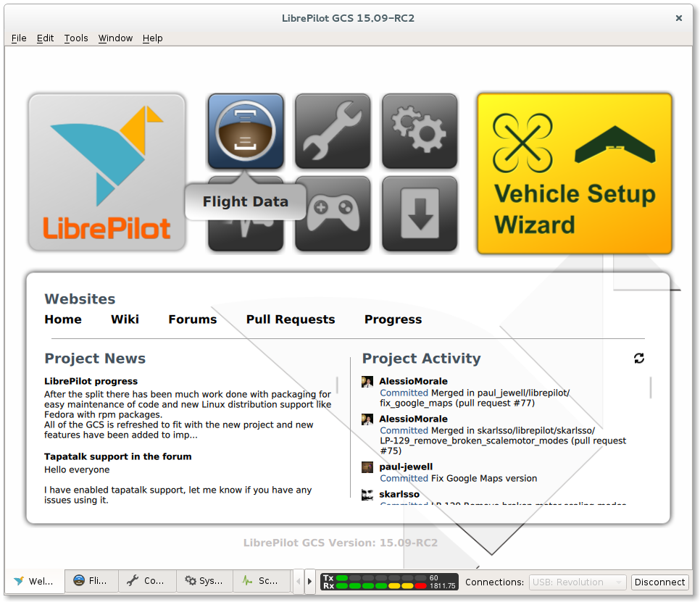
Task: Open the Wiki website link
Action: (x=125, y=319)
